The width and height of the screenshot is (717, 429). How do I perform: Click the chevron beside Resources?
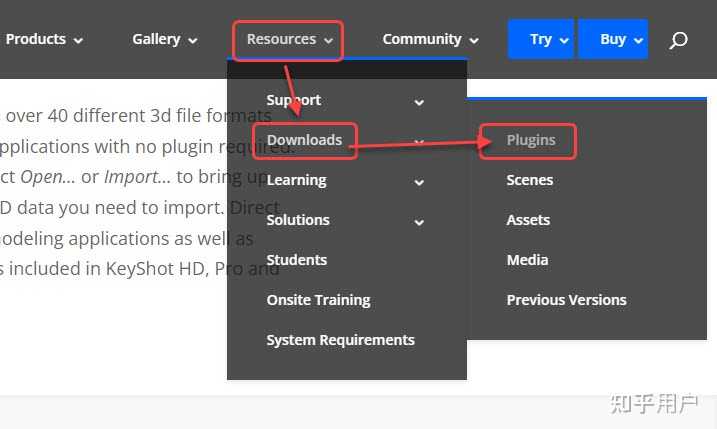click(328, 41)
